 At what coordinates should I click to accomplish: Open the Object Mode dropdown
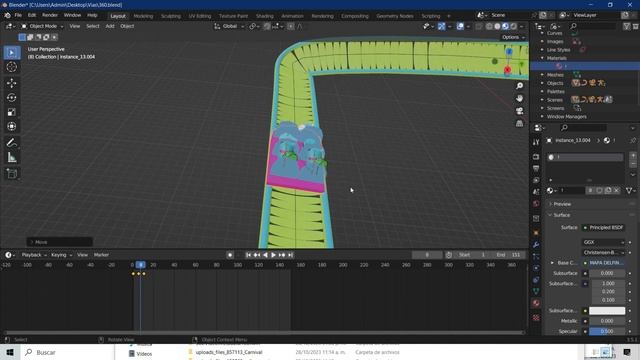[42, 26]
